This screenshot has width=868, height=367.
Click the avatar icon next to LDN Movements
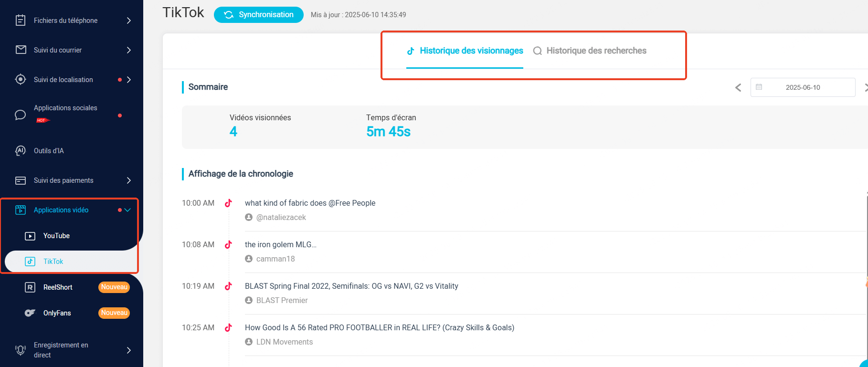coord(249,342)
